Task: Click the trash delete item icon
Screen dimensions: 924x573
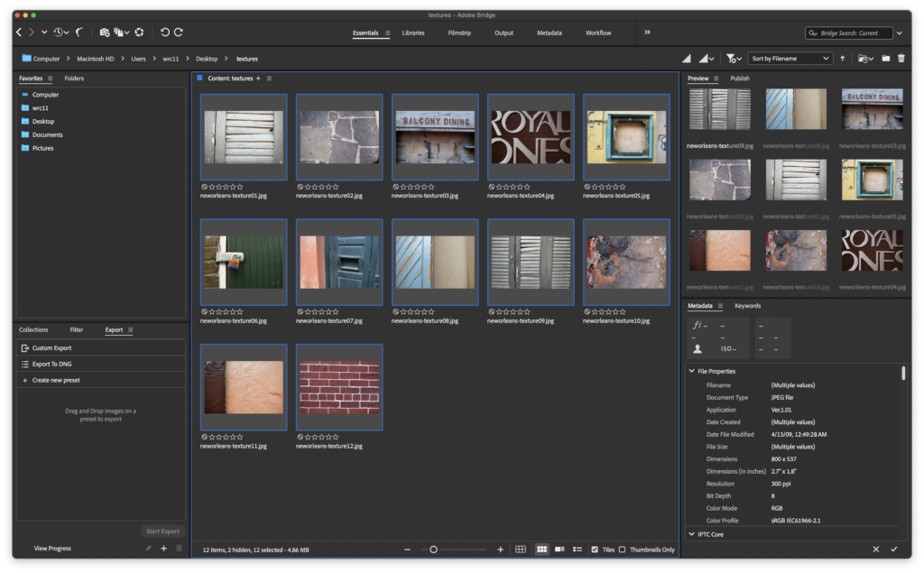Action: pyautogui.click(x=901, y=59)
